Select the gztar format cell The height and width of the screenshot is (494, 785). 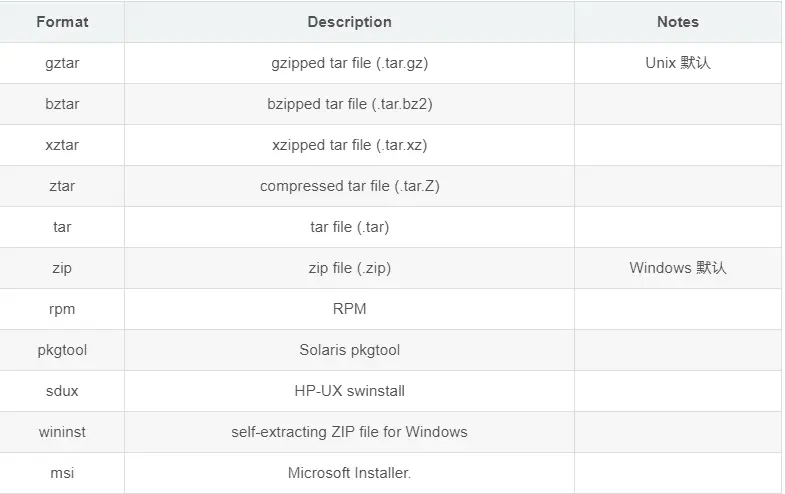point(62,63)
